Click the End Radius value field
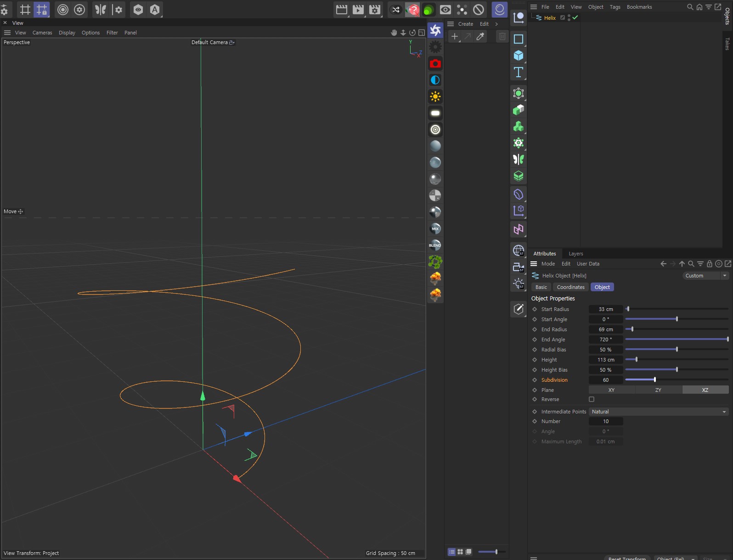Image resolution: width=733 pixels, height=560 pixels. point(606,329)
